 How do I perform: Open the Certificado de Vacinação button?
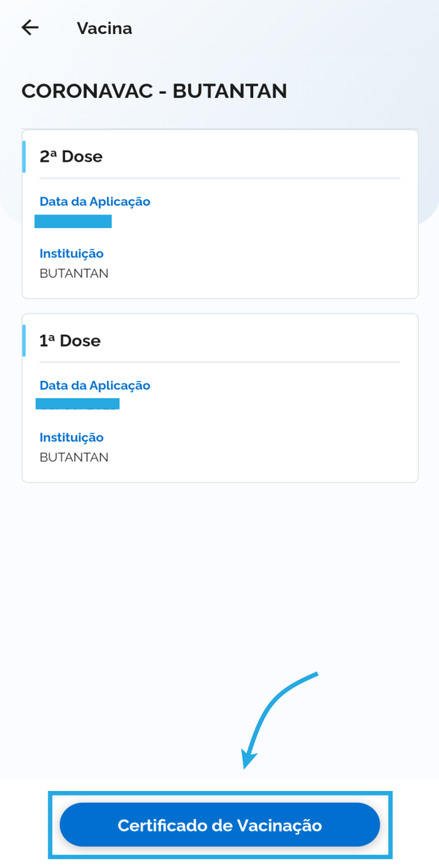pos(219,825)
